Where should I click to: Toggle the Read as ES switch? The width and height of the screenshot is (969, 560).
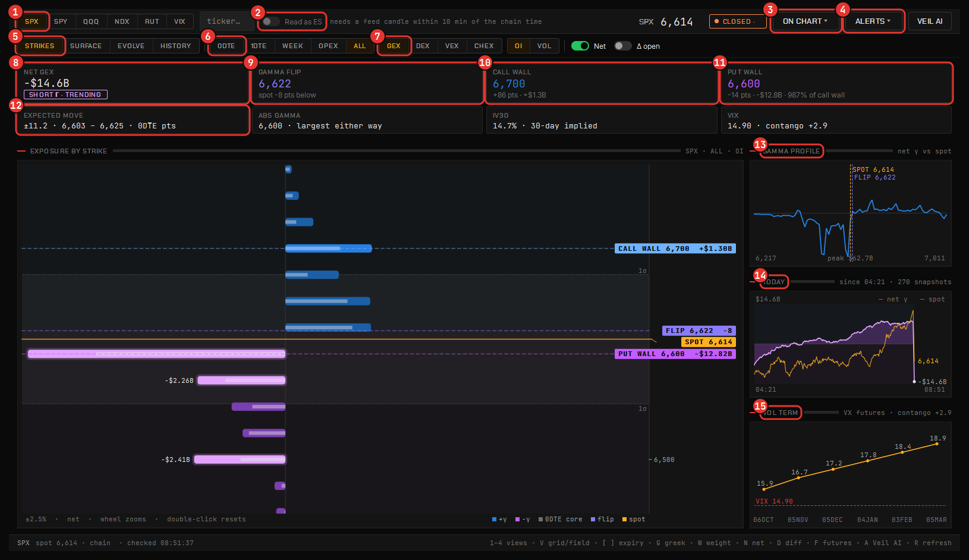tap(272, 21)
